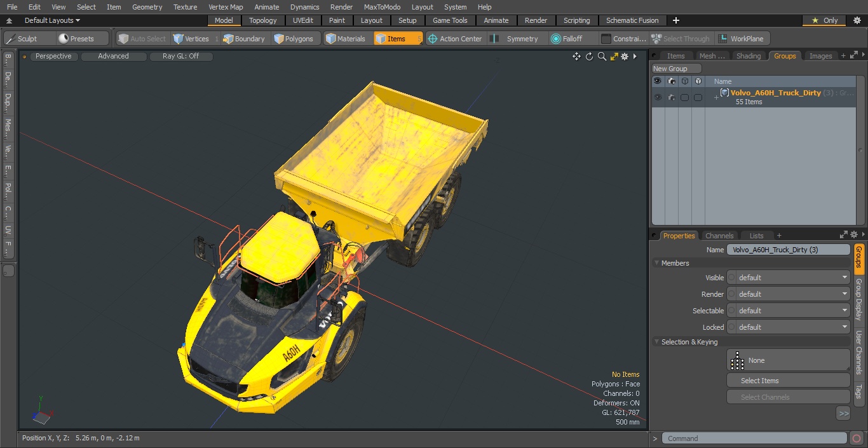This screenshot has height=448, width=868.
Task: Toggle visibility eye for Volvo_A60H_Truck_Dirty group
Action: pos(658,97)
